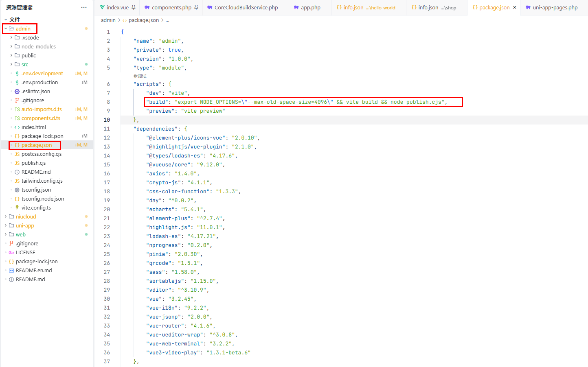Click the ESLint icon of .eslintrc.json
Viewport: 588px width, 367px height.
17,92
